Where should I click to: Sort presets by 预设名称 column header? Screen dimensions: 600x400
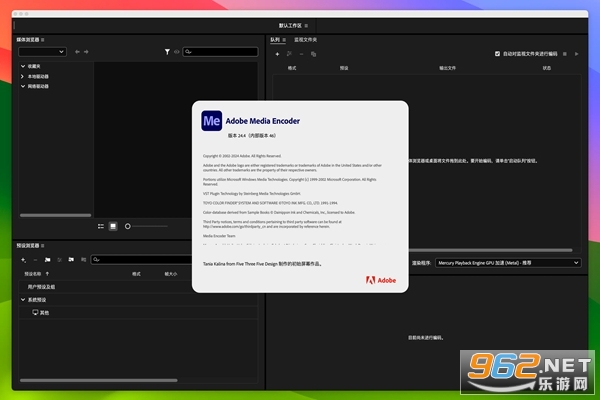click(x=33, y=274)
